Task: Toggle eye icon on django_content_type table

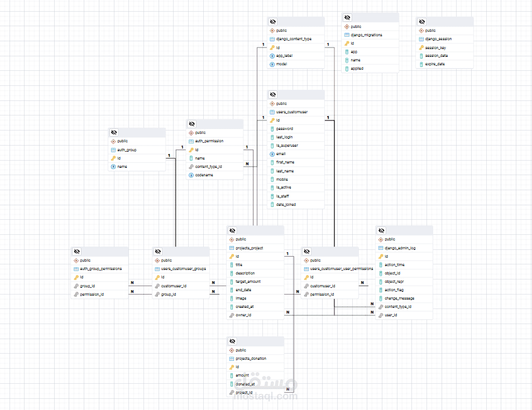Action: [273, 22]
